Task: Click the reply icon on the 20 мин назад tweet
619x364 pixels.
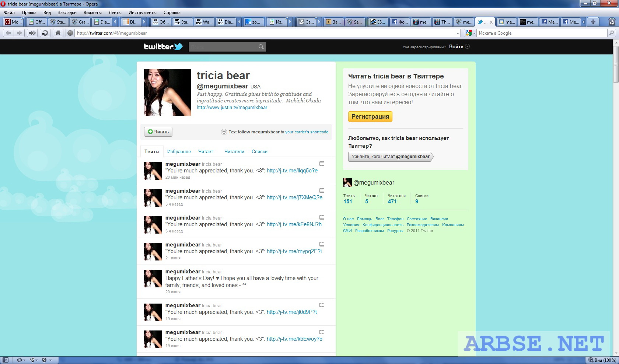Action: pyautogui.click(x=322, y=164)
